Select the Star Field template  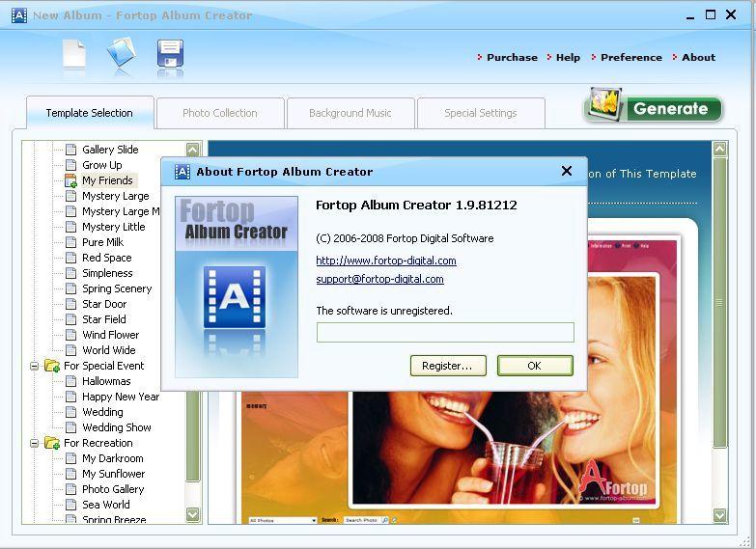[103, 319]
